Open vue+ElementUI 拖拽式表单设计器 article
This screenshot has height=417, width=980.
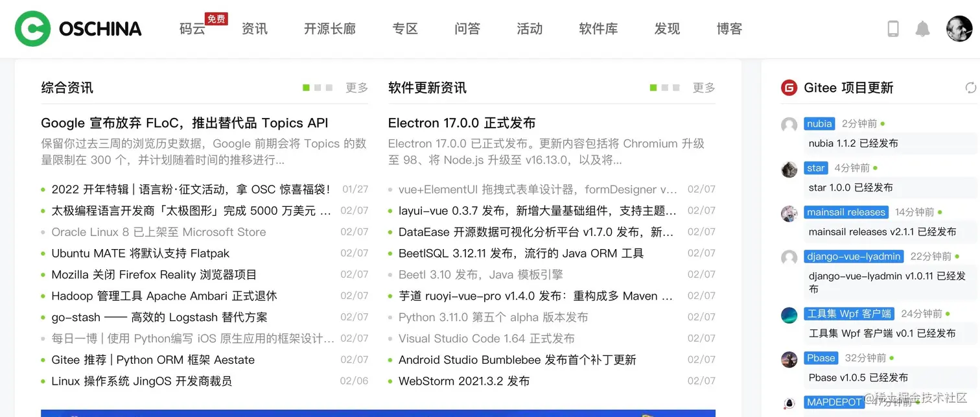click(538, 189)
